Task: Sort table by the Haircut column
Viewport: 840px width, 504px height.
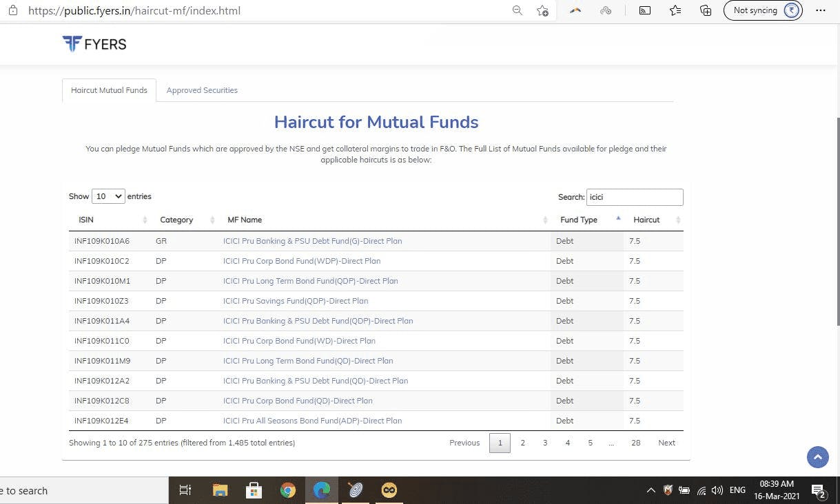Action: point(657,220)
